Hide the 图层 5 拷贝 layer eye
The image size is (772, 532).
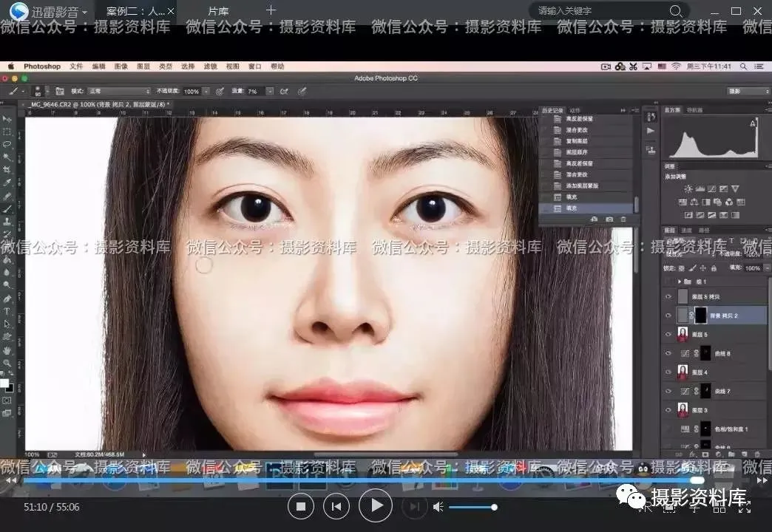tap(668, 297)
